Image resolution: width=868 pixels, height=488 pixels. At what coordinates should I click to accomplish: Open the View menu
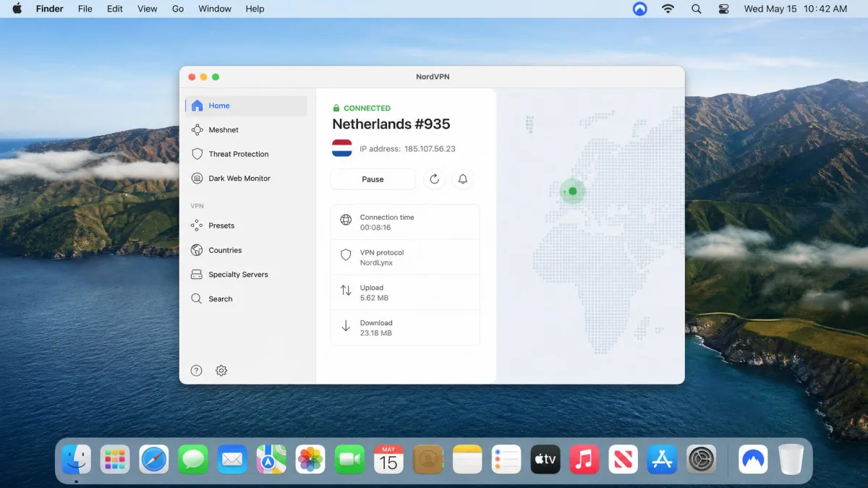tap(148, 9)
